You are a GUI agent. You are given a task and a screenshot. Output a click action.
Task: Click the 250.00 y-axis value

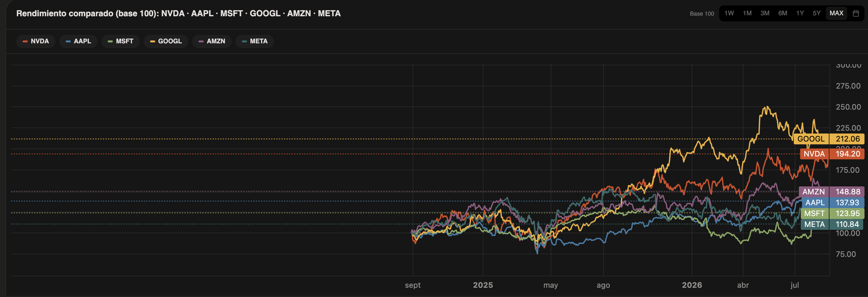[848, 107]
